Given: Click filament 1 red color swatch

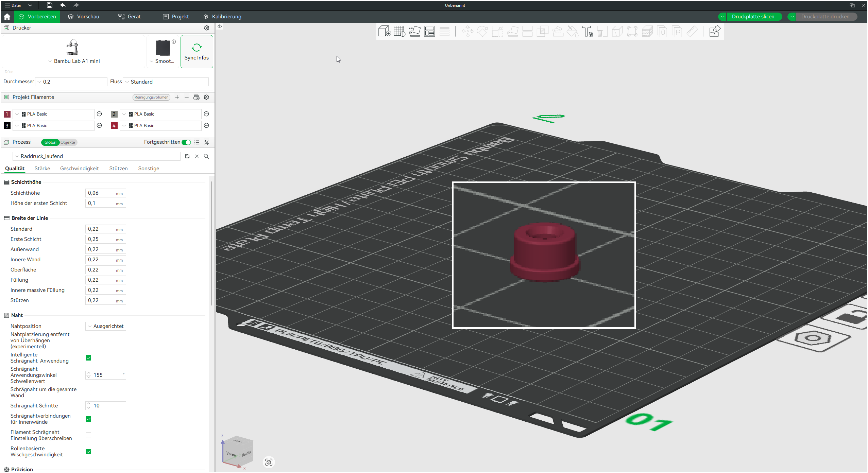Looking at the screenshot, I should click(x=7, y=114).
